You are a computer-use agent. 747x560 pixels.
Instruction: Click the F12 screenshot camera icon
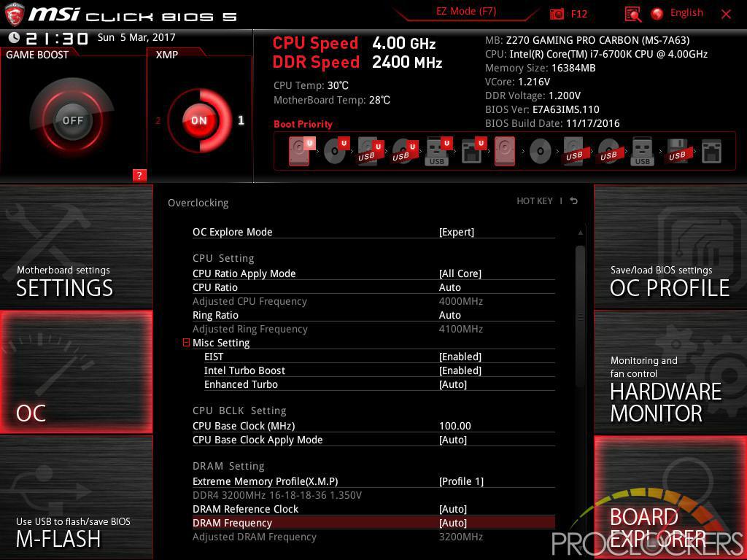[x=557, y=14]
